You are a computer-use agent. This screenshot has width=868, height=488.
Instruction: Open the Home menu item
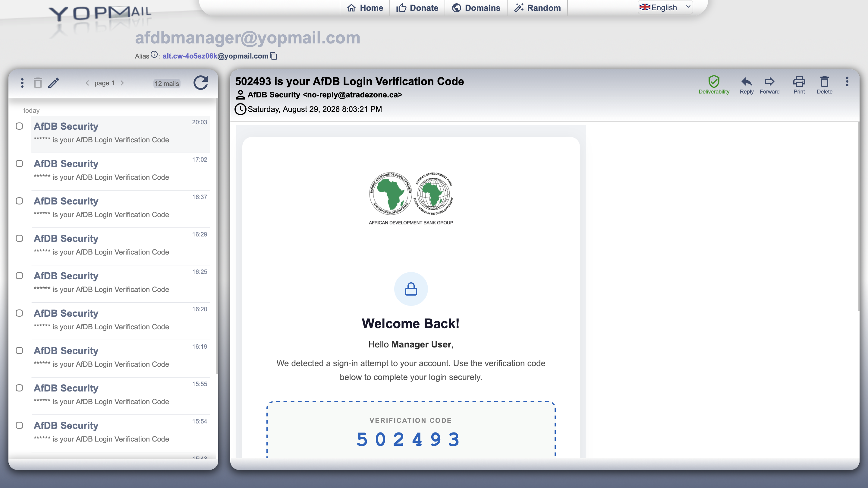coord(365,8)
